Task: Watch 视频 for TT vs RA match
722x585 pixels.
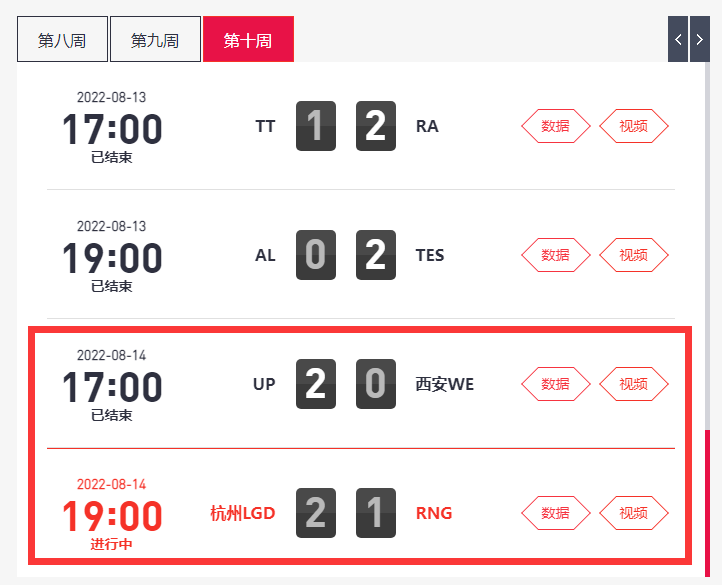Action: (633, 126)
